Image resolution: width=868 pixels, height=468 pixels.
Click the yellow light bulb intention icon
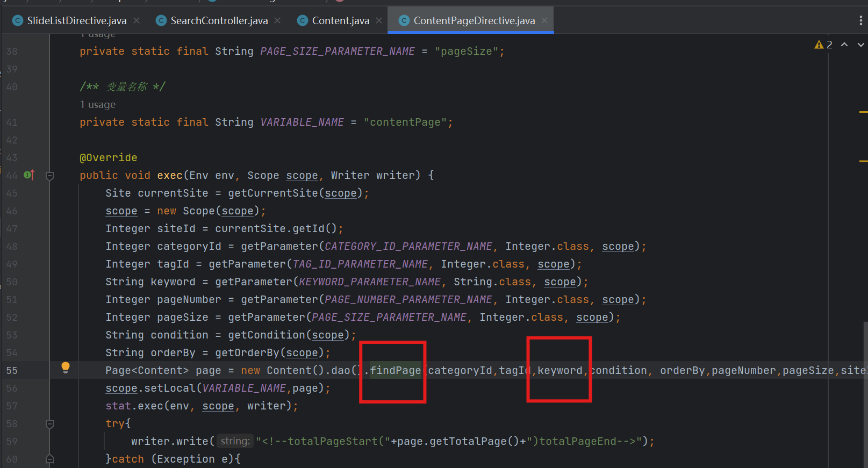point(66,367)
